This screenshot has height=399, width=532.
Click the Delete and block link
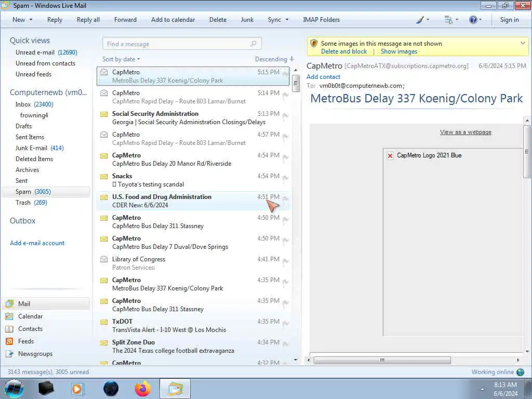point(344,51)
